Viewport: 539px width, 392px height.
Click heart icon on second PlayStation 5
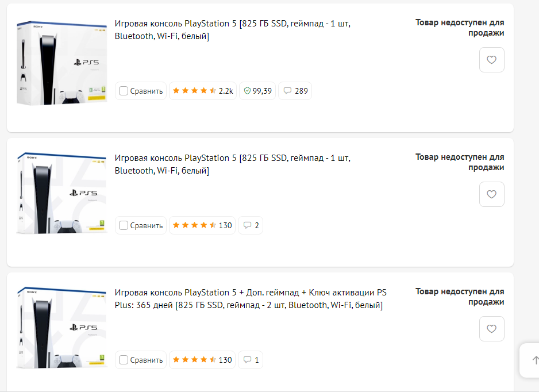coord(491,194)
